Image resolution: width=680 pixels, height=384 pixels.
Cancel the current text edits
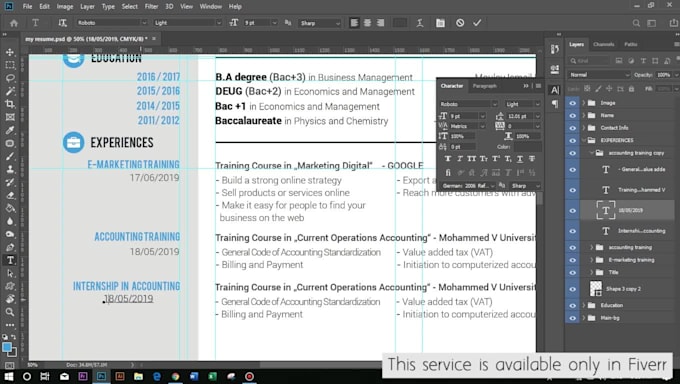(x=460, y=23)
